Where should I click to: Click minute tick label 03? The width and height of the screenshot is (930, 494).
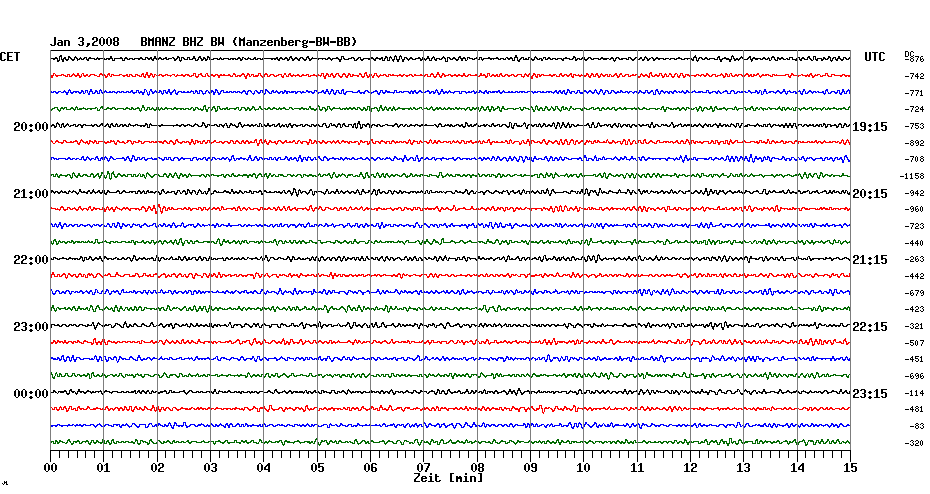pyautogui.click(x=210, y=468)
